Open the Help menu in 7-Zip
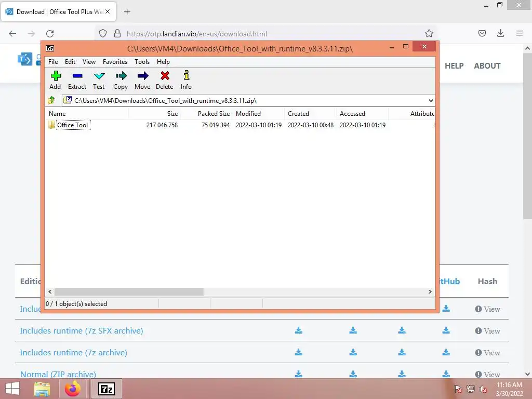This screenshot has width=532, height=399. (x=163, y=62)
